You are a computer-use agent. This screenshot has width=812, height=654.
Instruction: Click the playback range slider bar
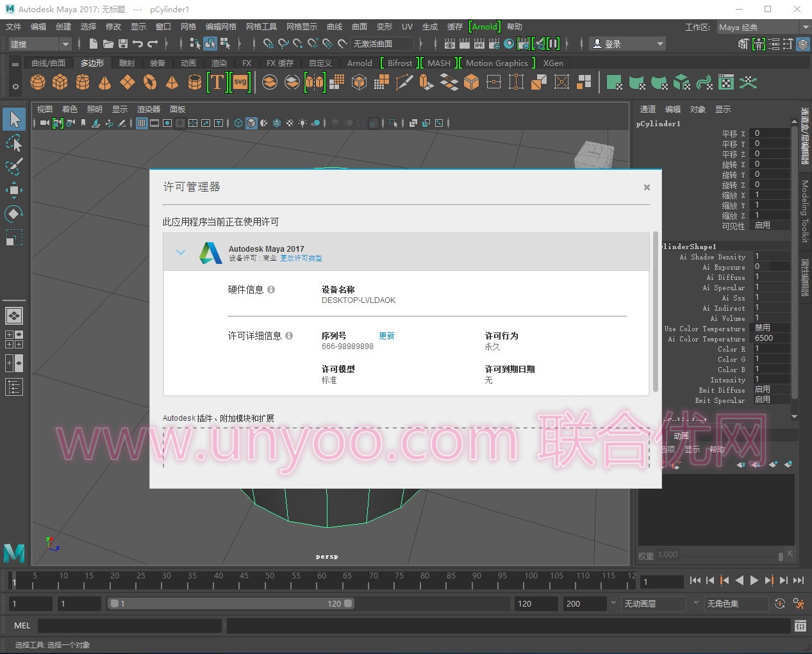[231, 603]
